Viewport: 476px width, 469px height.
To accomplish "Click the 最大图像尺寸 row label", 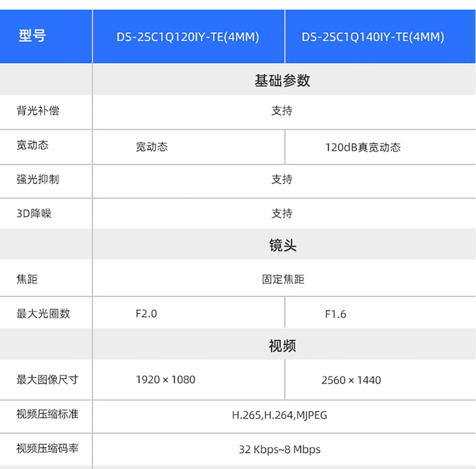I will coord(48,380).
